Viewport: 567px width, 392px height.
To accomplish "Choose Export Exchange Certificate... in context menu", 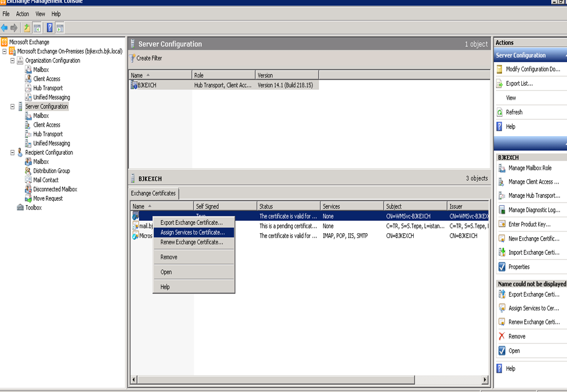I will (194, 223).
